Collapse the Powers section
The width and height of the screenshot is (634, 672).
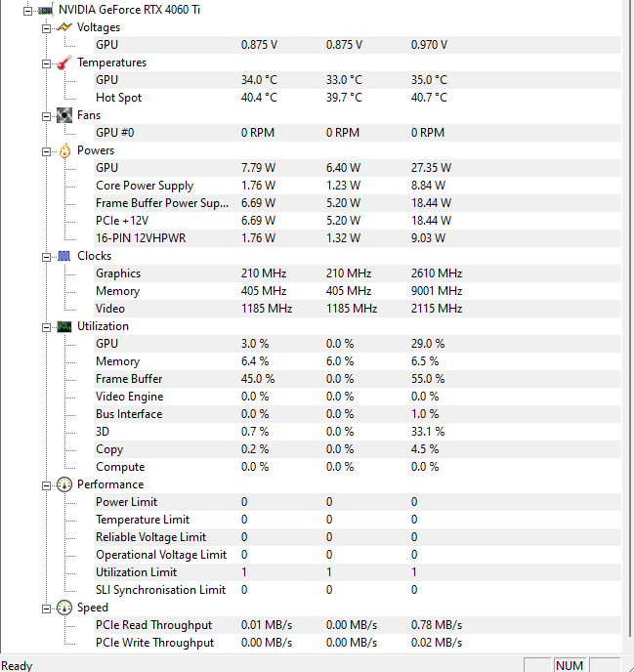click(46, 150)
